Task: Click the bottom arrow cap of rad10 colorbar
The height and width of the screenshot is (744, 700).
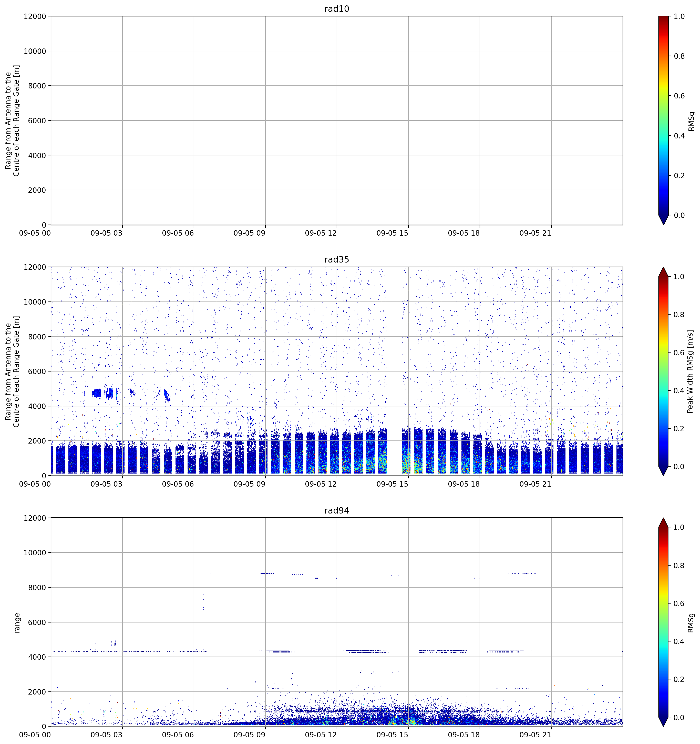Action: 663,220
